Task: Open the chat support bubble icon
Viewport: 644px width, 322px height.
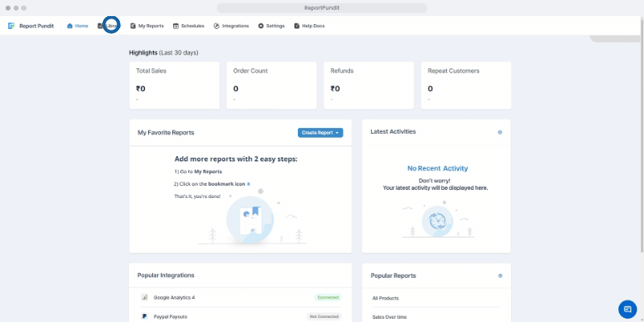Action: tap(627, 309)
